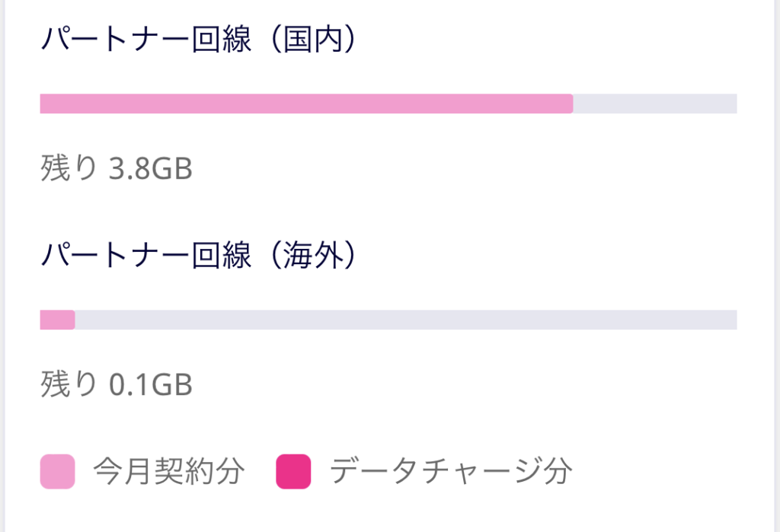780x532 pixels.
Task: Tap the 残り 0.1GB remaining text
Action: [117, 384]
